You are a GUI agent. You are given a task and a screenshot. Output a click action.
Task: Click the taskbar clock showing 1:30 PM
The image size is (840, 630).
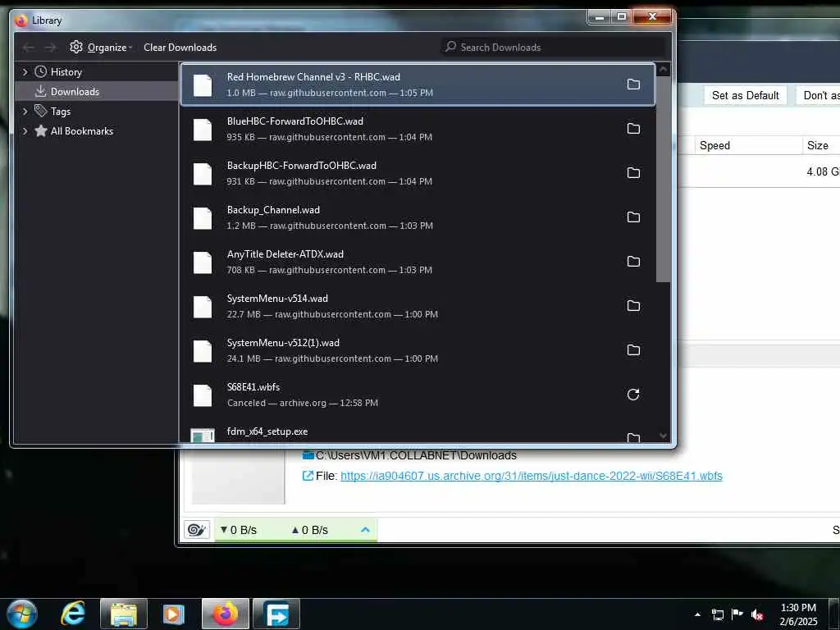tap(798, 614)
